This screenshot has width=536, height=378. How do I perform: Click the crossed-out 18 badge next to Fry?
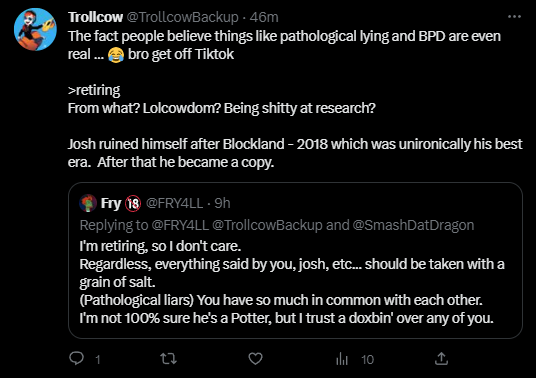point(133,204)
